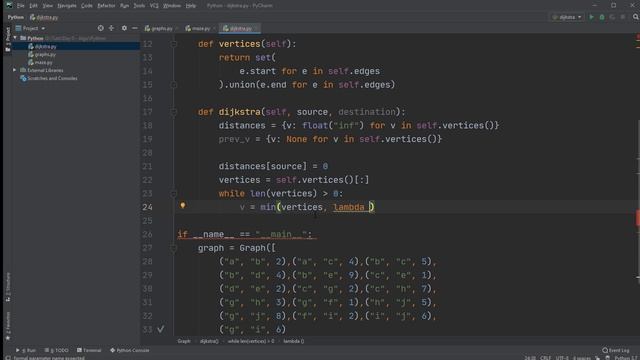
Task: Click 'lambda ()' breadcrumb
Action: click(x=294, y=341)
